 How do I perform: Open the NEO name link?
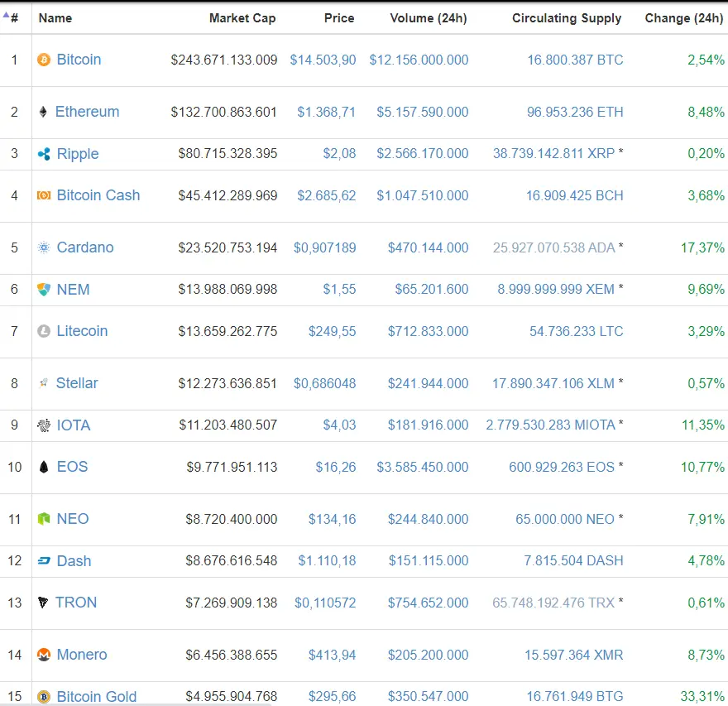click(73, 518)
